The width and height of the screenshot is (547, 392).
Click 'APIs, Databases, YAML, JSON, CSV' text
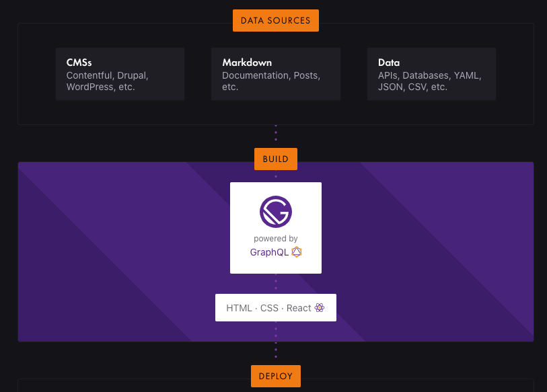430,81
